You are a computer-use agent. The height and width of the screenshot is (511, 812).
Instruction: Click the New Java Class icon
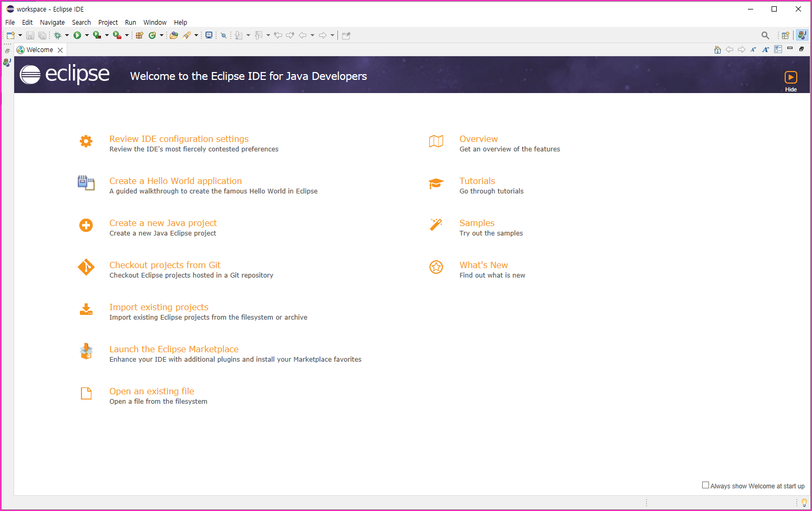coord(152,35)
